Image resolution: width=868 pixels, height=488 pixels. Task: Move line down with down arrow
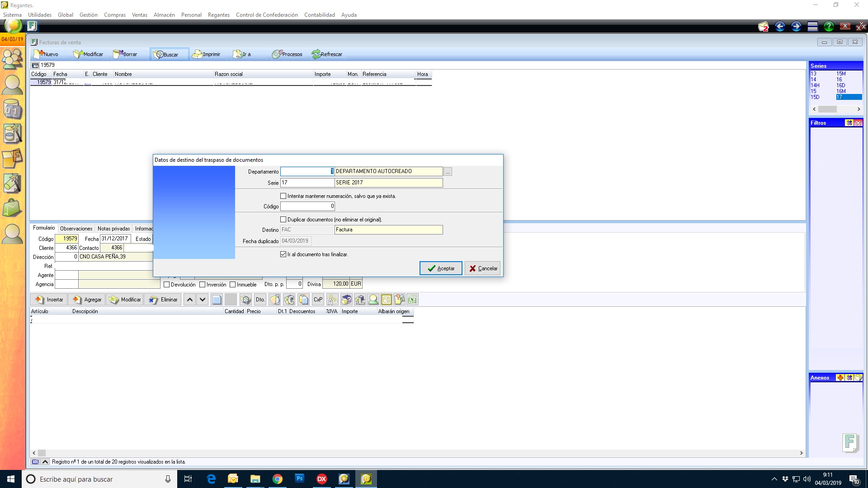[x=203, y=300]
